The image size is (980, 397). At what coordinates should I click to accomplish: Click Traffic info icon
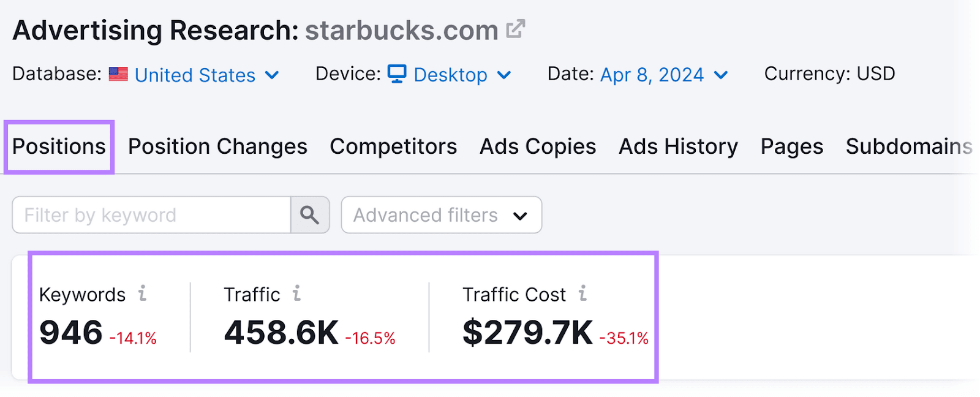296,293
